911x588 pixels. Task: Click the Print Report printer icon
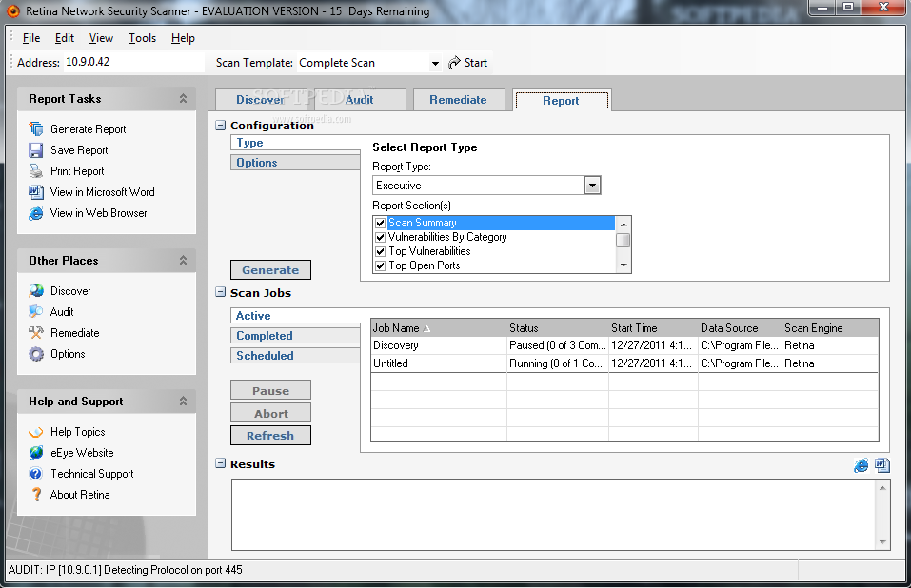coord(36,170)
